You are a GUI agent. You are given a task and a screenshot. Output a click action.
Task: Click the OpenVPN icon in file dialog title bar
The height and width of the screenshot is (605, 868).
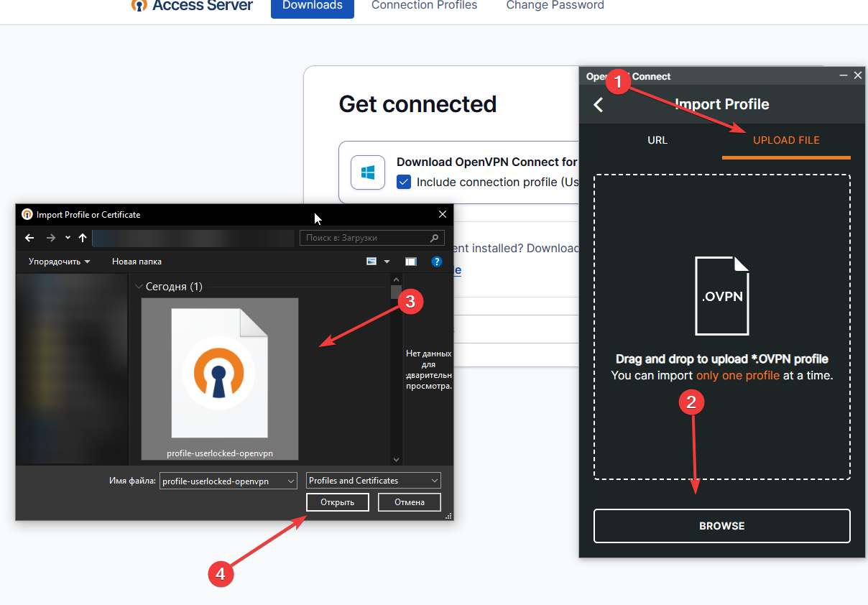[x=27, y=214]
